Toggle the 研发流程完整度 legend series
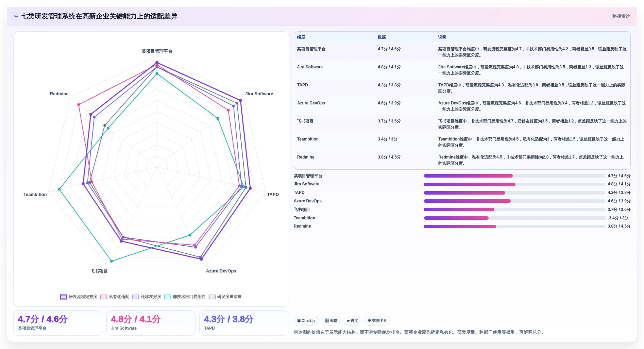Viewport: 644px width, 349px height. click(79, 297)
